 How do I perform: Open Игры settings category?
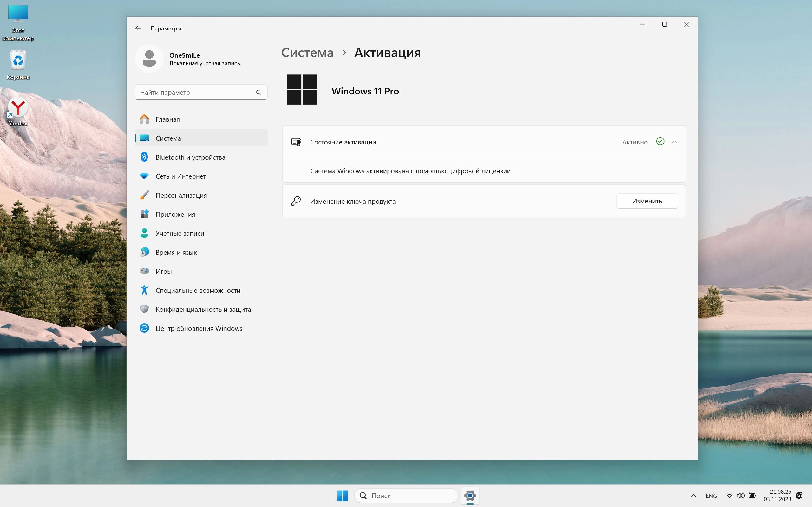(x=163, y=271)
